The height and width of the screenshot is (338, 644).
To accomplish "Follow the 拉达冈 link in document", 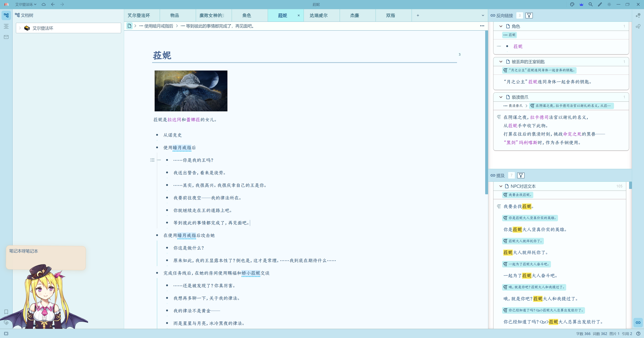I will coord(174,120).
